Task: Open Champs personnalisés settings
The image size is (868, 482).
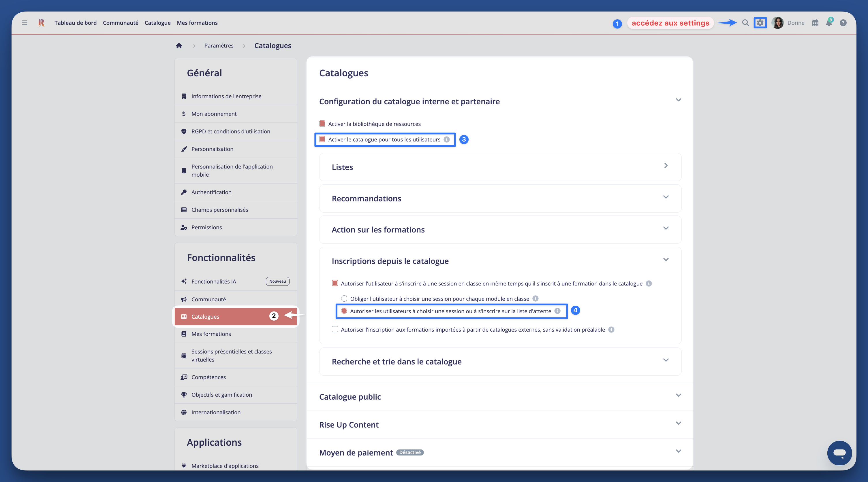Action: pos(236,210)
